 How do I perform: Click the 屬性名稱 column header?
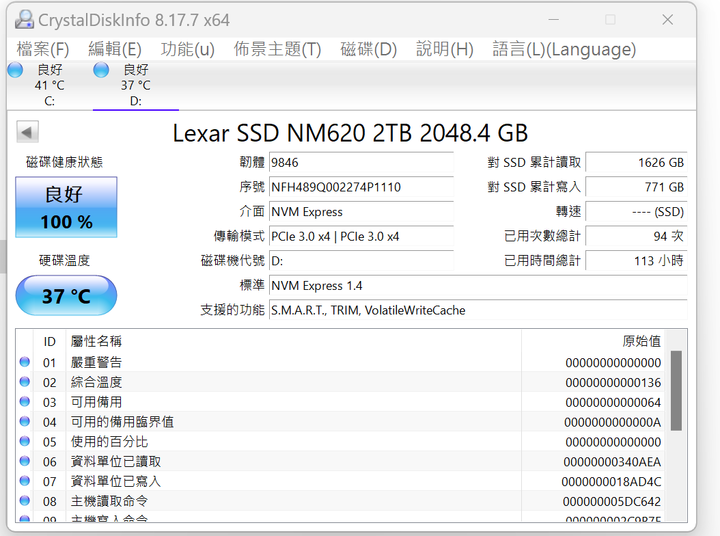pos(96,341)
